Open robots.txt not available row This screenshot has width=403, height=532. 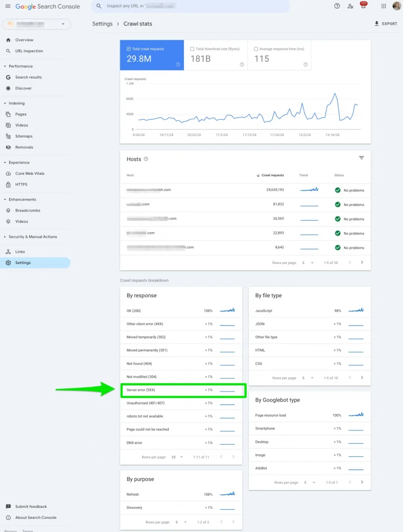pyautogui.click(x=181, y=416)
